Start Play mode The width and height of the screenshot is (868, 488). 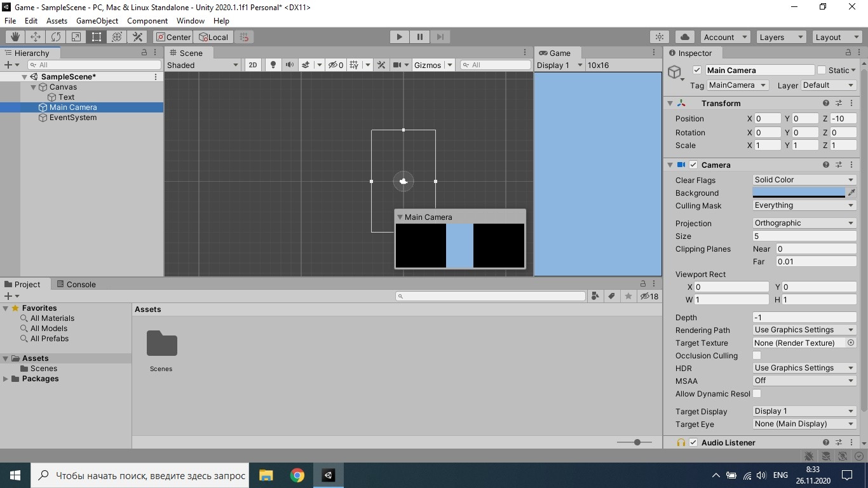pos(400,37)
